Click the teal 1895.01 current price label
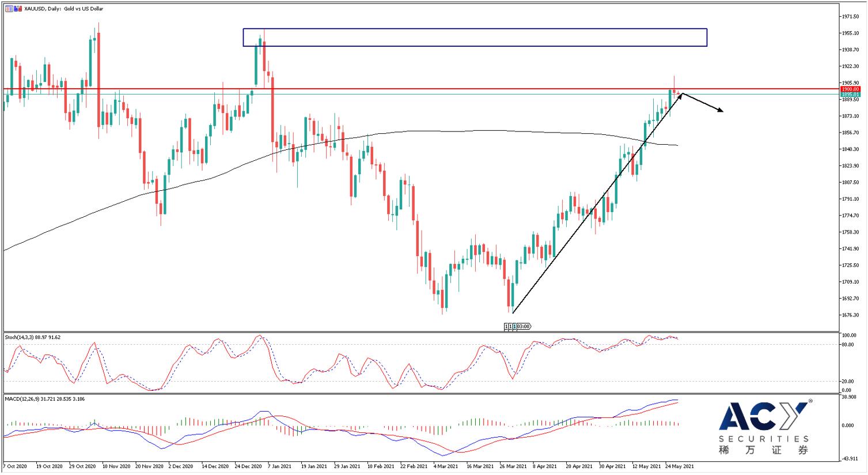Viewport: 868px width, 475px height. [x=850, y=95]
